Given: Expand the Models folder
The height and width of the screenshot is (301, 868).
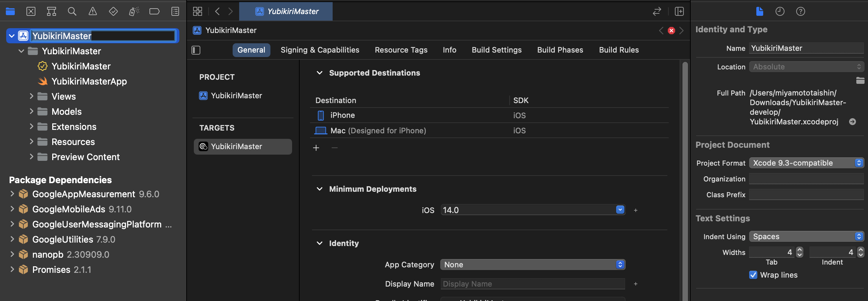Looking at the screenshot, I should [31, 111].
